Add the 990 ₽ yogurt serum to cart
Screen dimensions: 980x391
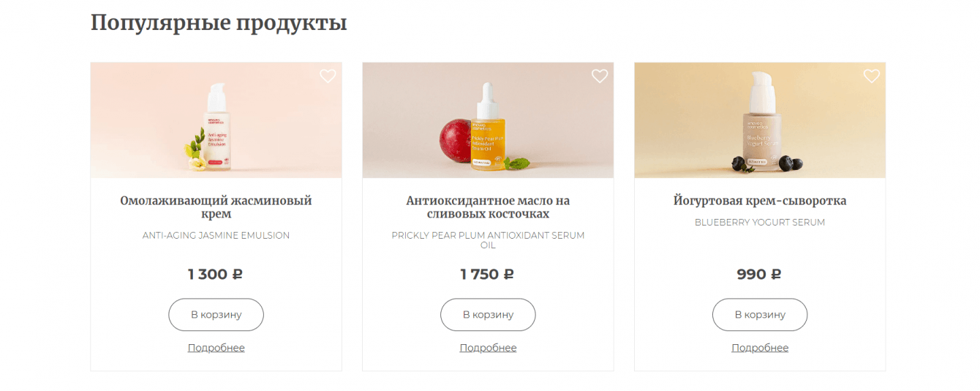760,315
